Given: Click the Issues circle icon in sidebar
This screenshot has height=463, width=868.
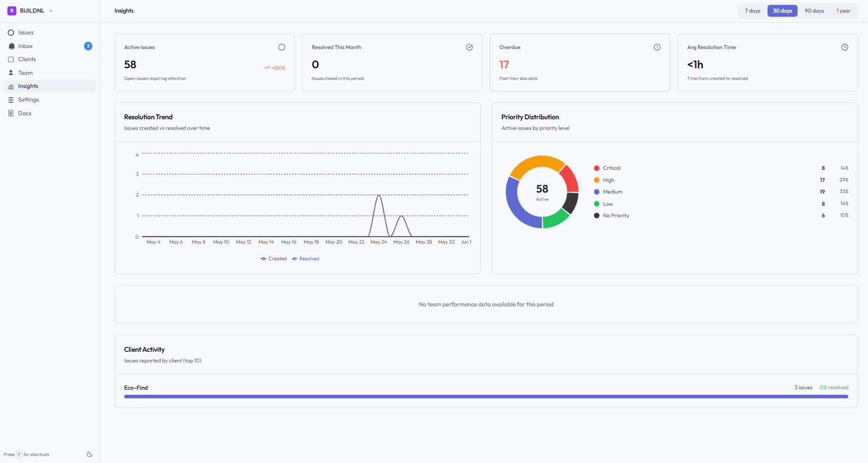Looking at the screenshot, I should pyautogui.click(x=11, y=33).
